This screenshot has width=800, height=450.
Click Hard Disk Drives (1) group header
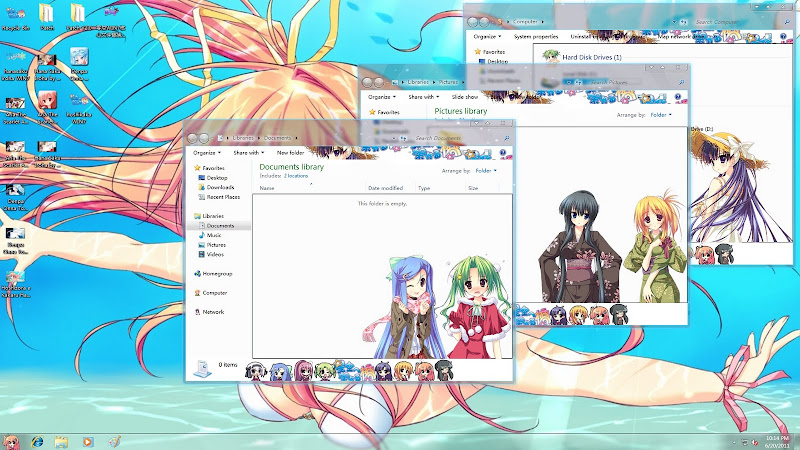tap(592, 57)
